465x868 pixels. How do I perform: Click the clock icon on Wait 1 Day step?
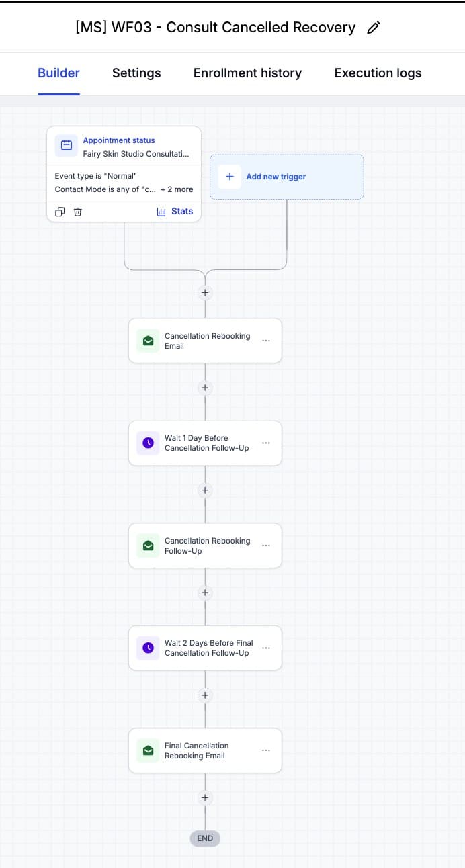[x=148, y=443]
